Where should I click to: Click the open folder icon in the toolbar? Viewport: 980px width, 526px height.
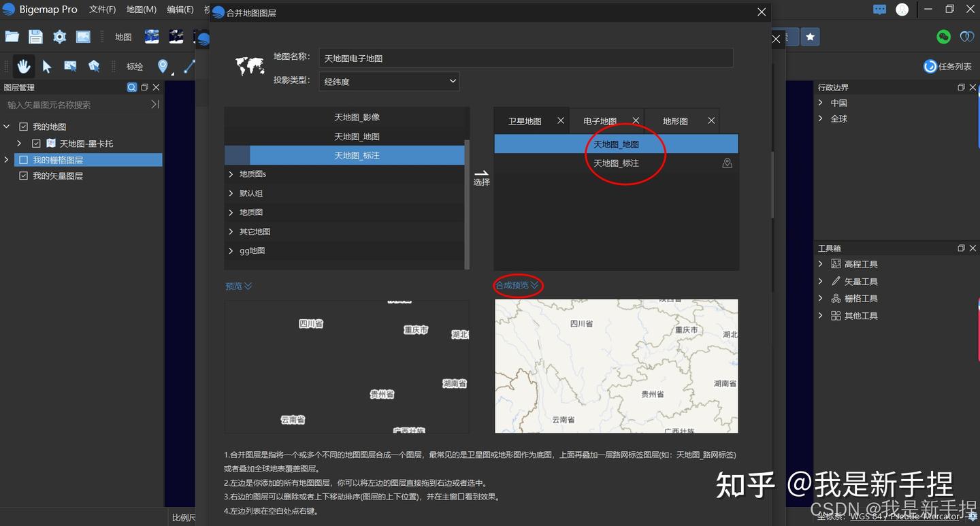tap(12, 37)
